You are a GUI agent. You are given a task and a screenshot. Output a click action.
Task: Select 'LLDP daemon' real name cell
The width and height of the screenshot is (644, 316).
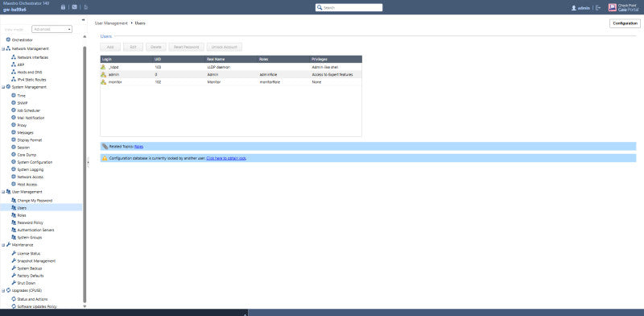[218, 67]
